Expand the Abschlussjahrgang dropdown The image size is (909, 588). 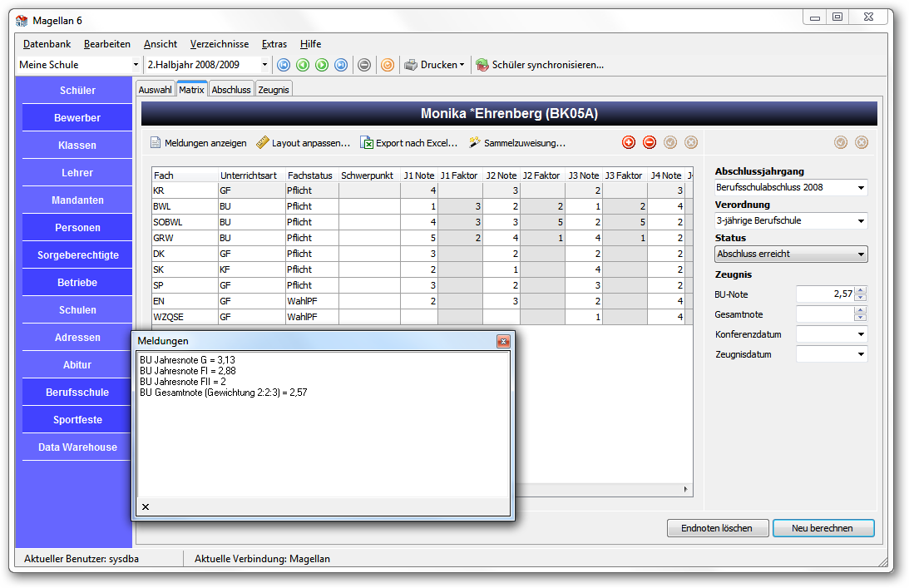(861, 187)
